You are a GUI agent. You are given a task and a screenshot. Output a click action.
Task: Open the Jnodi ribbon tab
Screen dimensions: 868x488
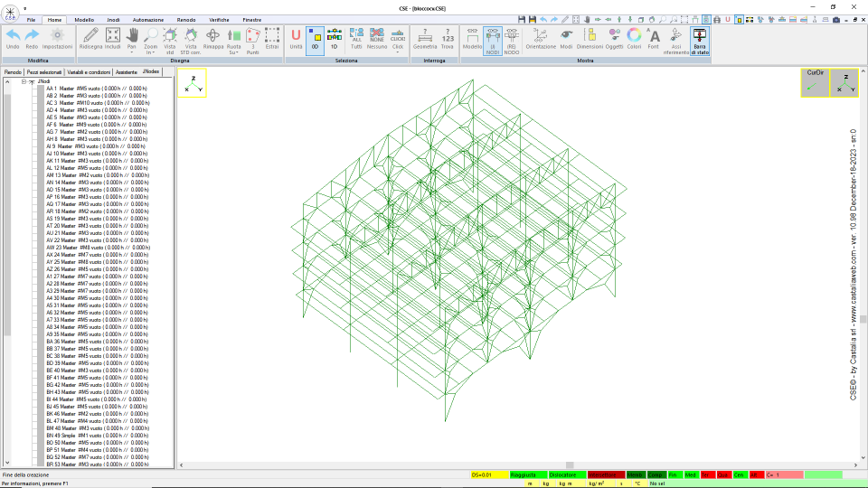(x=113, y=20)
